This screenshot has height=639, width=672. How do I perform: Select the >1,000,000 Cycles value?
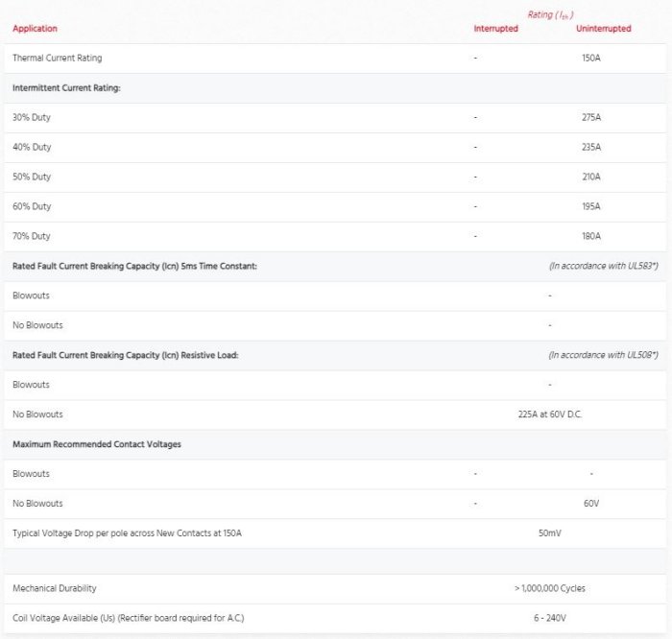[549, 588]
